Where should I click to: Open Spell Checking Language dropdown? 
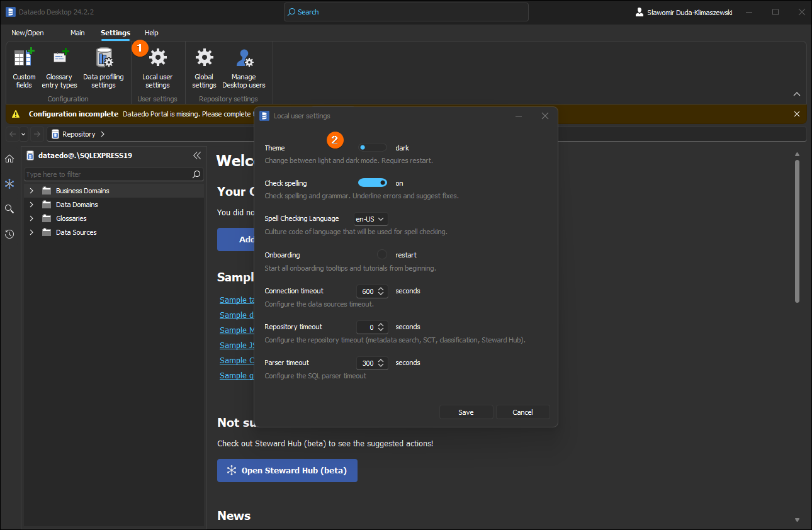(x=371, y=219)
